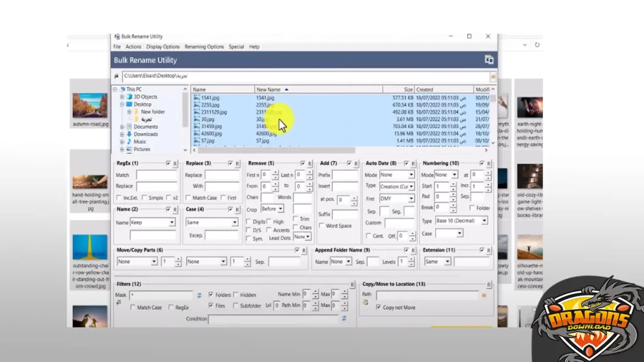Open the Name (2) Keep dropdown
This screenshot has height=362, width=644.
(x=153, y=222)
